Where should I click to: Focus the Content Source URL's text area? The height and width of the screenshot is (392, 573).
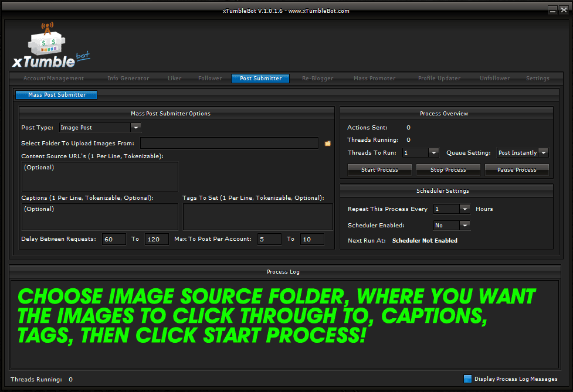coord(100,176)
